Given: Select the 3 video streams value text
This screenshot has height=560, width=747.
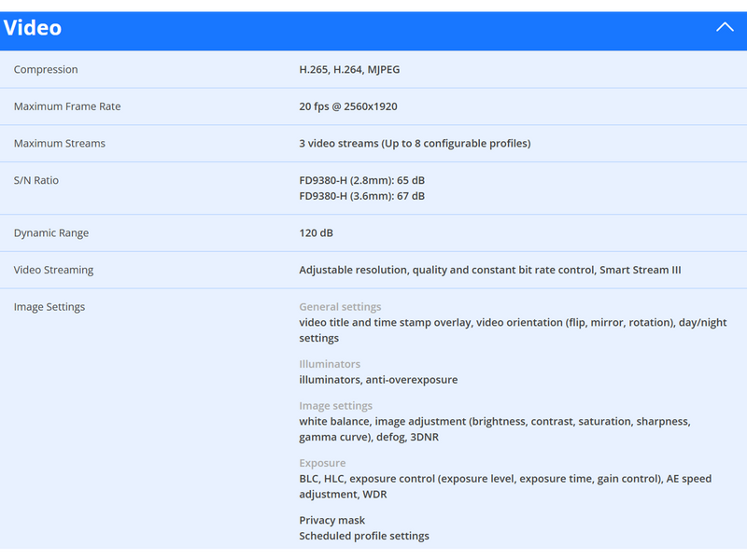Looking at the screenshot, I should tap(415, 144).
